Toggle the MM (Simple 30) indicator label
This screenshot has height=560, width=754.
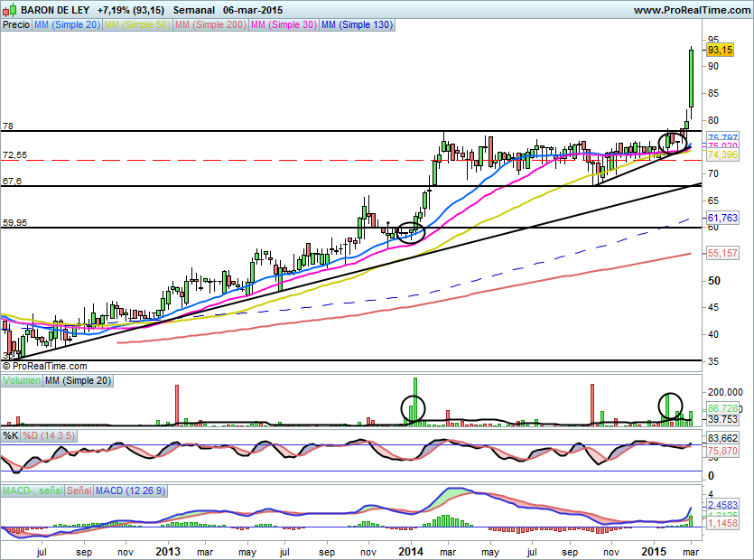pyautogui.click(x=282, y=25)
